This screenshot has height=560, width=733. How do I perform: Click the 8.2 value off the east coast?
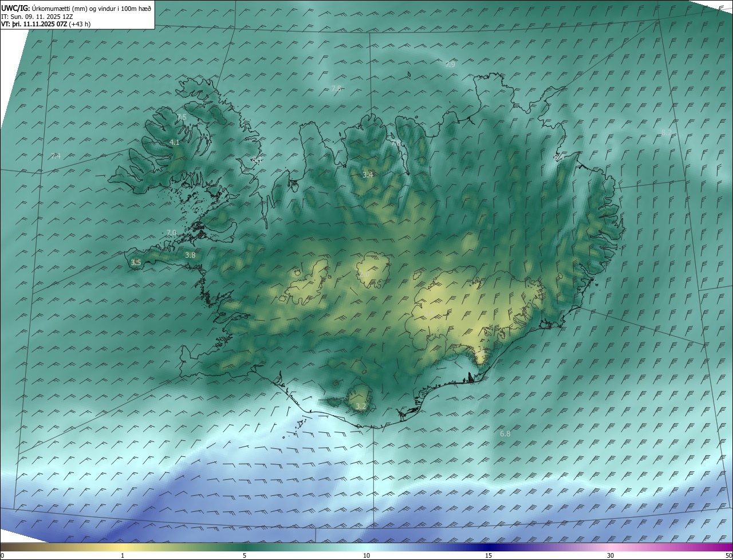tap(667, 132)
